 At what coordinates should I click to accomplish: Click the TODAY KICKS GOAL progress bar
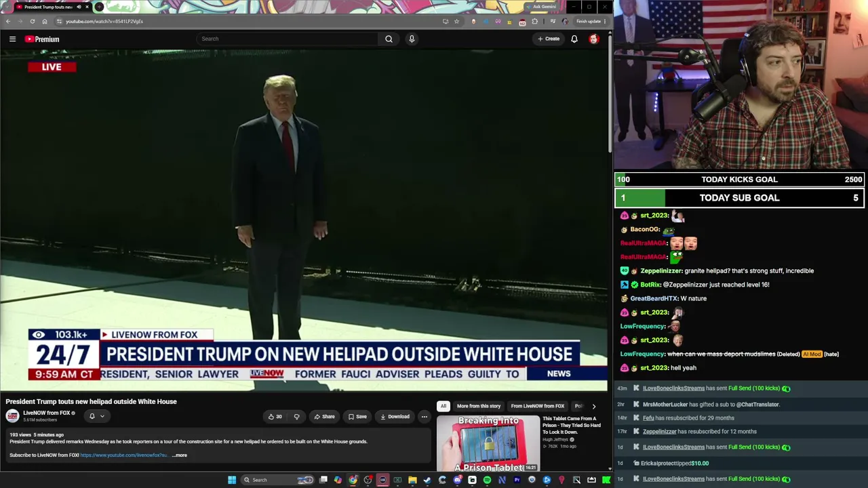point(739,180)
